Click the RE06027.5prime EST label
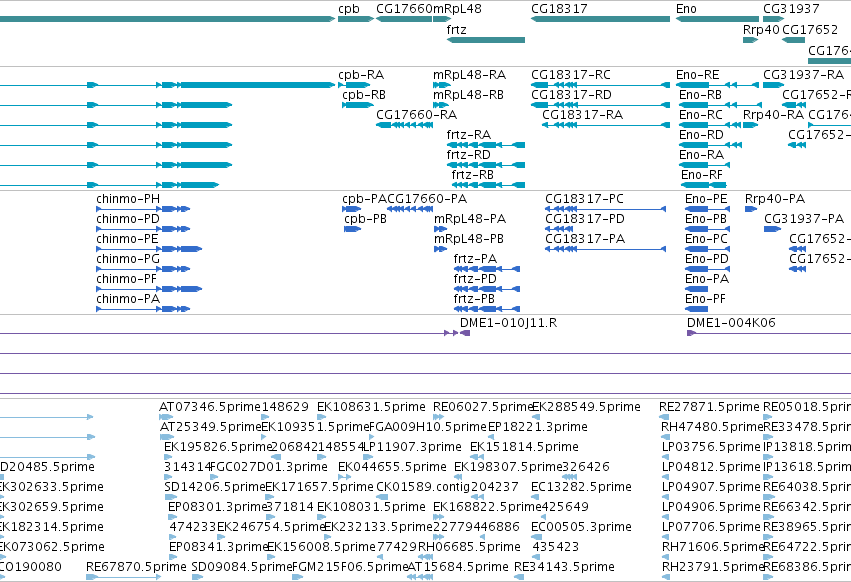Screen dimensions: 851x582 [x=482, y=407]
